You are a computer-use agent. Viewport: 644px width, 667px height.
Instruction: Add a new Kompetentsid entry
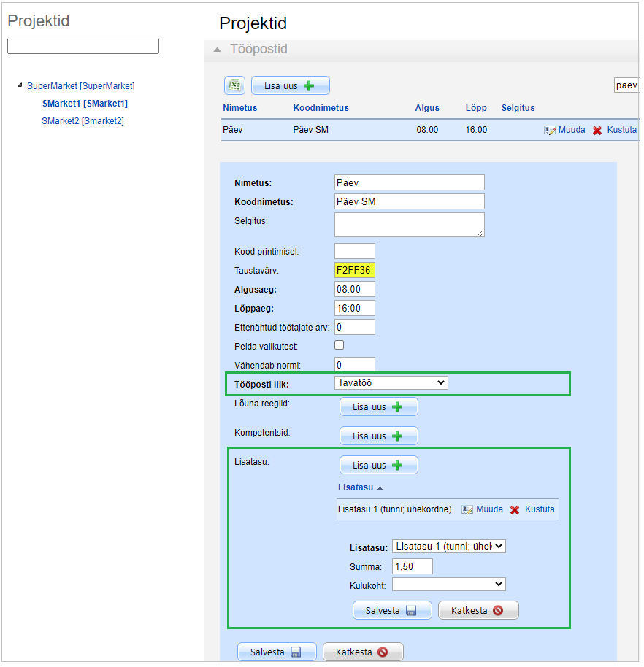(378, 436)
